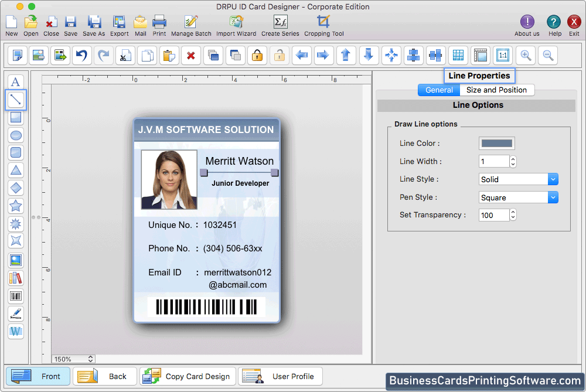The height and width of the screenshot is (392, 586).
Task: Insert an image with picture tool
Action: click(x=16, y=261)
